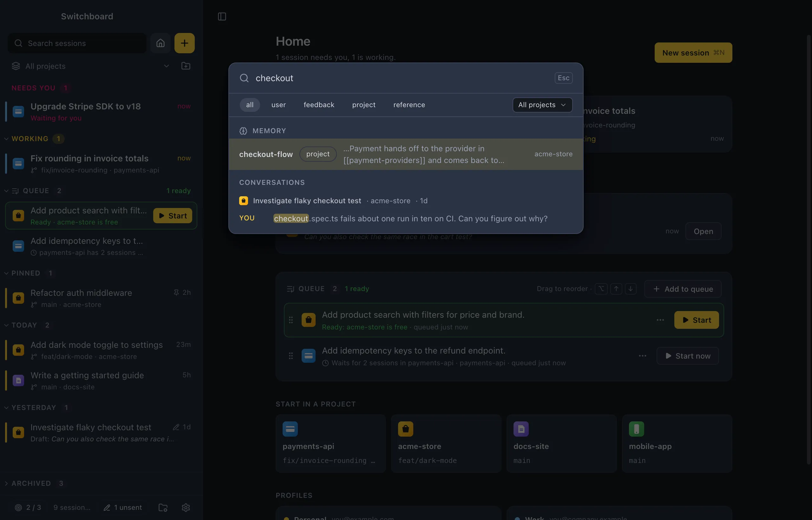
Task: Collapse the WORKING section
Action: tap(6, 139)
